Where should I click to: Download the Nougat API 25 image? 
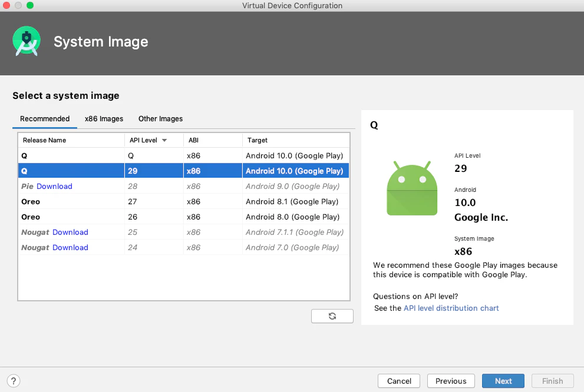[x=70, y=232]
